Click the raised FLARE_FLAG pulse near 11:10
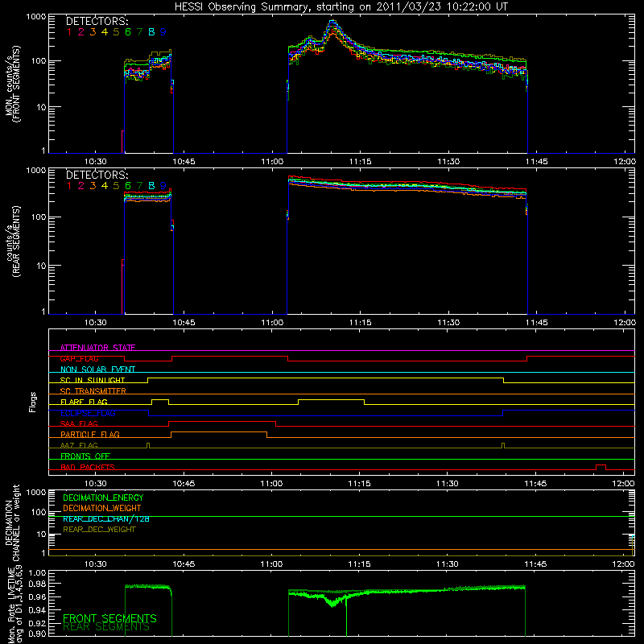Viewport: 644px width, 644px height. pos(331,401)
